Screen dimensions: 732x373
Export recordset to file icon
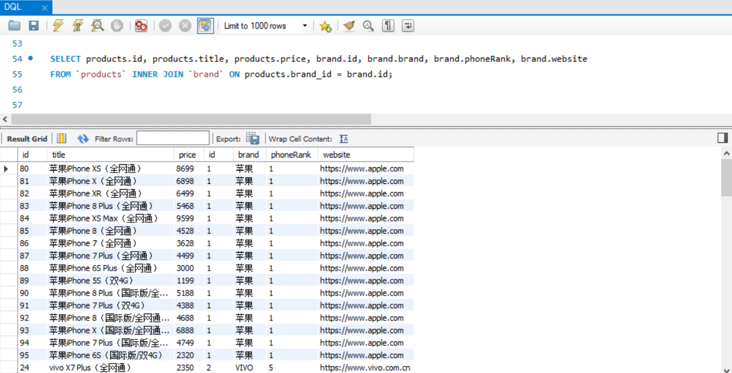tap(253, 138)
